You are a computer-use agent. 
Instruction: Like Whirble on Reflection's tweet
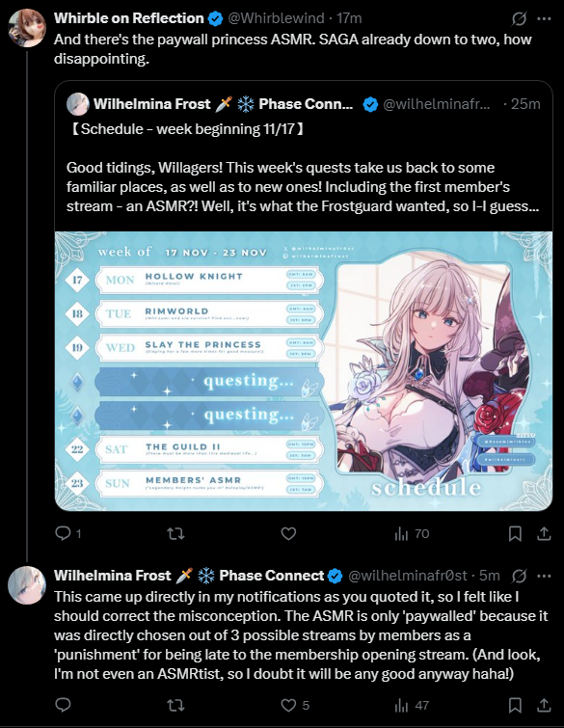(288, 534)
